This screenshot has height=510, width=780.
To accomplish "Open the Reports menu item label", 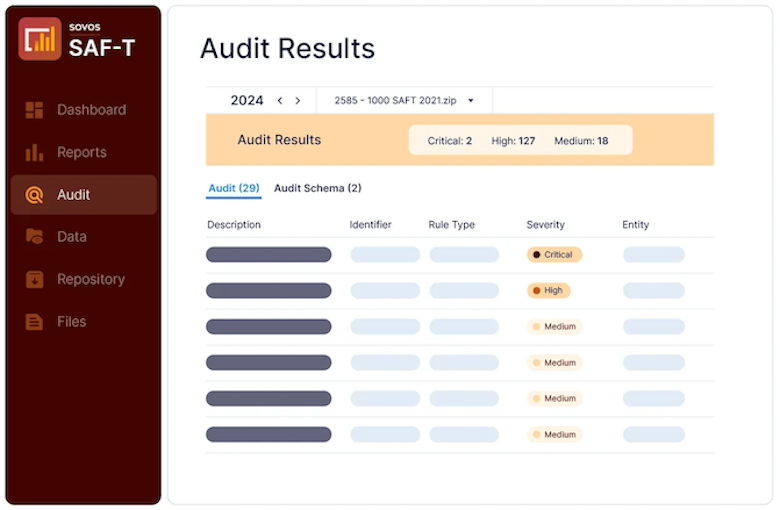I will coord(82,153).
